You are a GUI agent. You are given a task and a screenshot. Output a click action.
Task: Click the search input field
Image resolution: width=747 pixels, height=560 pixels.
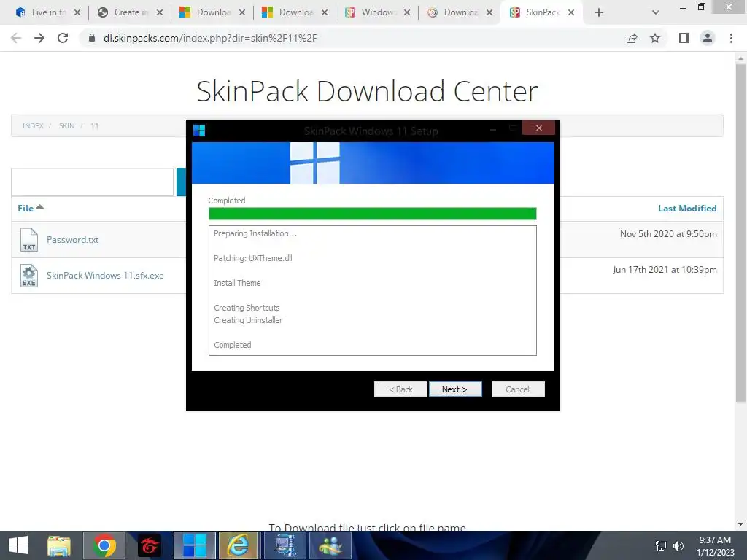click(x=93, y=182)
